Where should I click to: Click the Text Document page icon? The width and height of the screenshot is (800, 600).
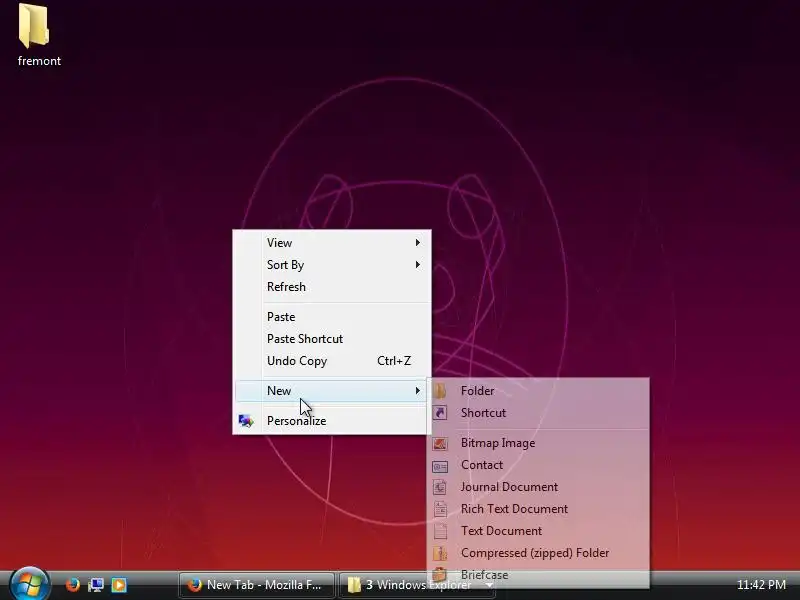[x=440, y=531]
